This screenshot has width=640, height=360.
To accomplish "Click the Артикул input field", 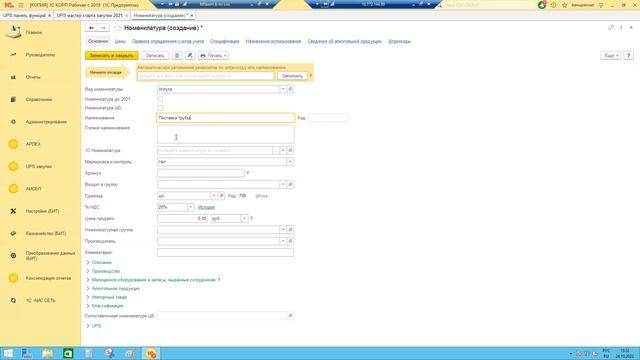I will coord(201,173).
